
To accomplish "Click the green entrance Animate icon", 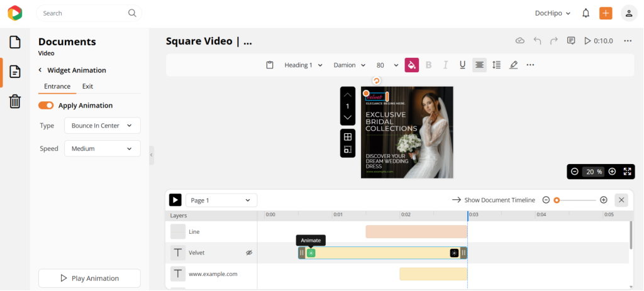I will point(311,253).
